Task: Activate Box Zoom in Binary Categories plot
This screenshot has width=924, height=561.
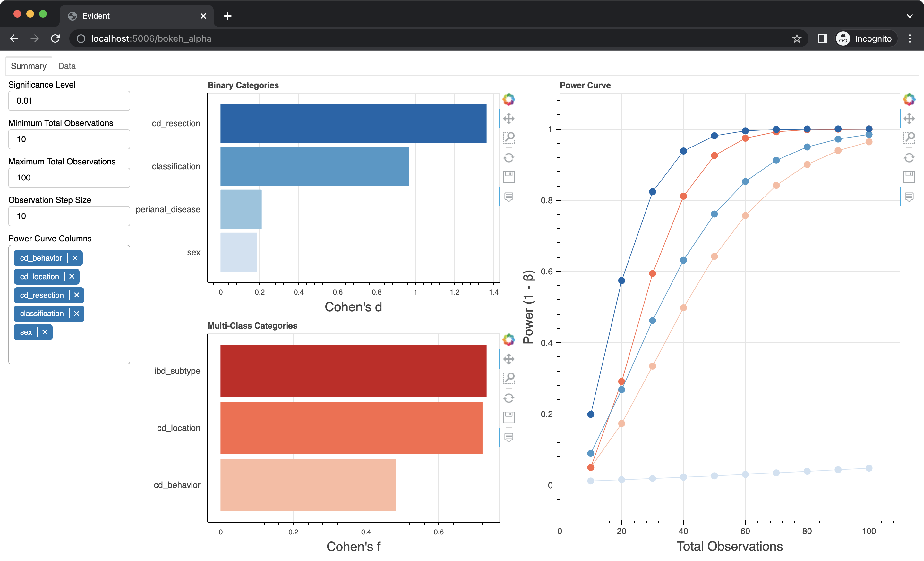Action: click(x=509, y=138)
